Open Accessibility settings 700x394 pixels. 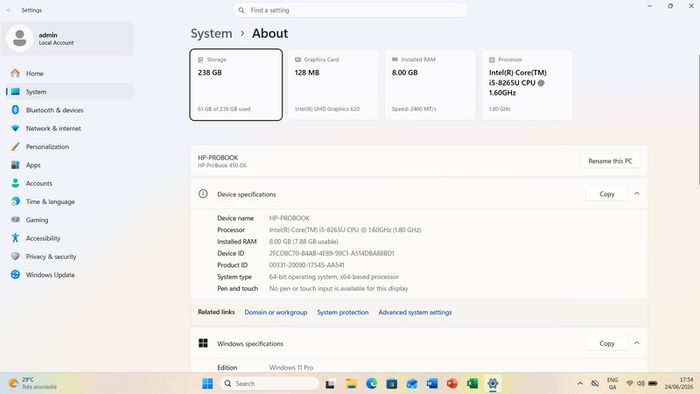69,238
